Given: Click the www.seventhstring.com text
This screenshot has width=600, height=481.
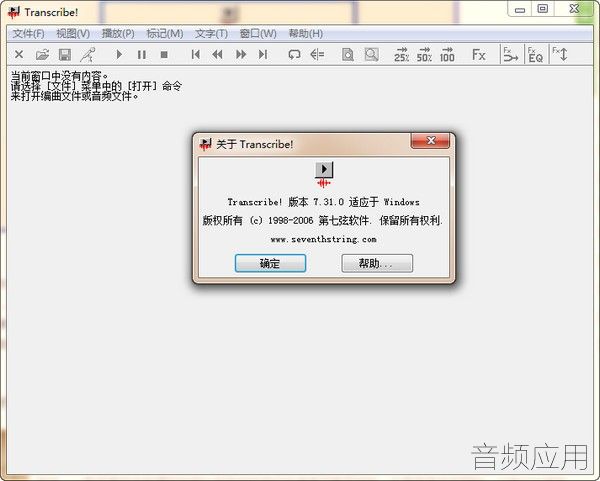Looking at the screenshot, I should tap(323, 239).
